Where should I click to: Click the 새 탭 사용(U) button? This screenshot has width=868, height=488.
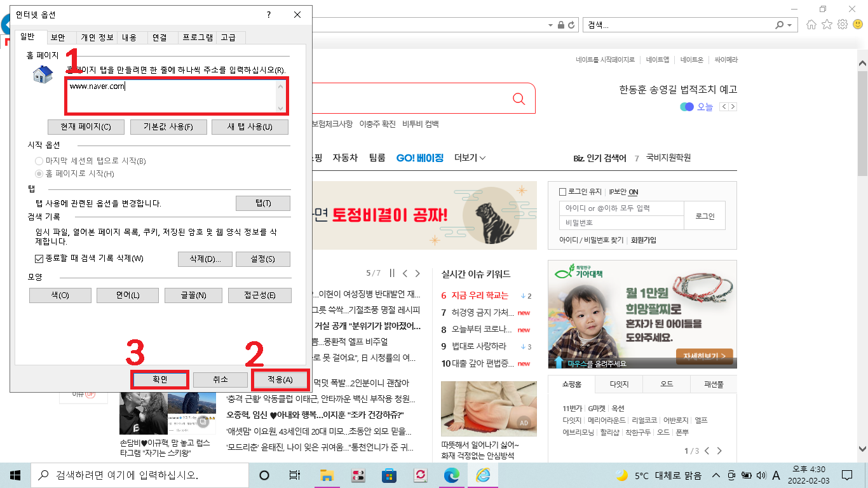click(250, 127)
